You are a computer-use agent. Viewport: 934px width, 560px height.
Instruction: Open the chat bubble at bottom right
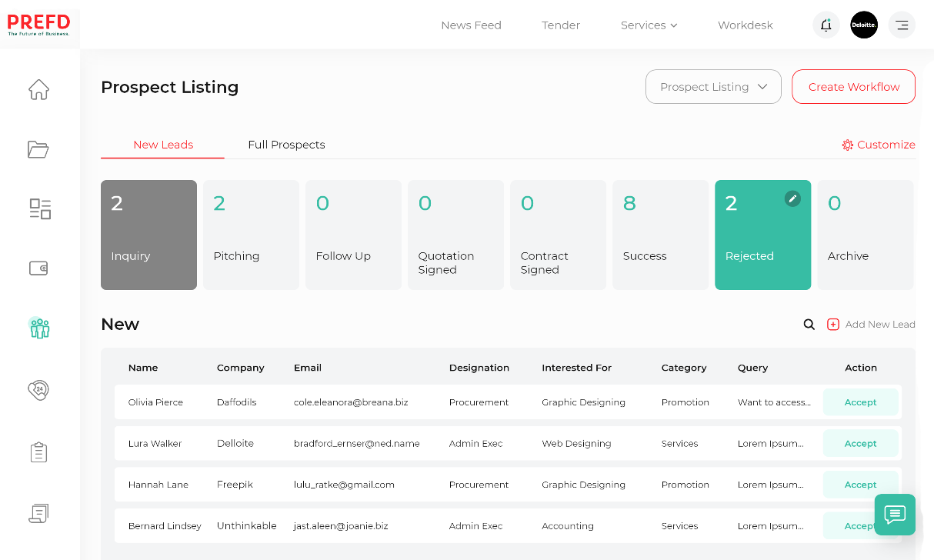pyautogui.click(x=894, y=515)
